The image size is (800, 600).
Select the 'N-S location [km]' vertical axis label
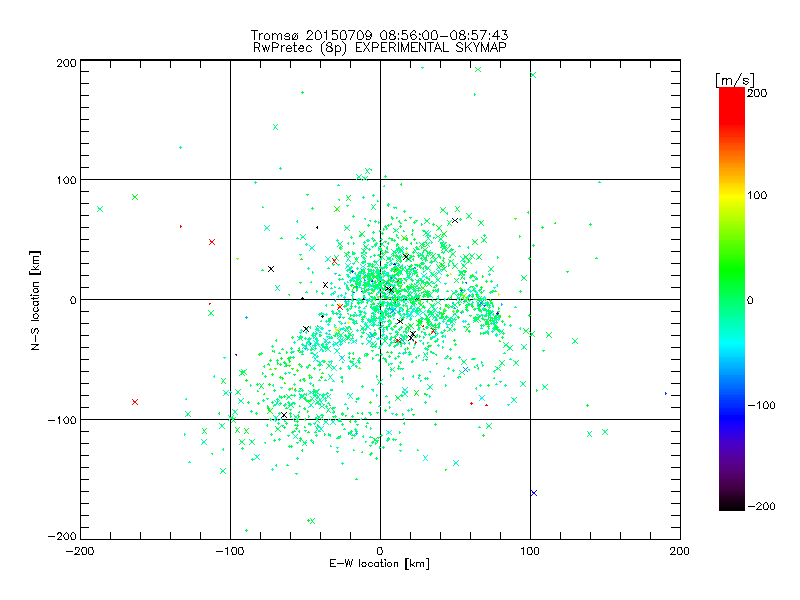tap(35, 301)
